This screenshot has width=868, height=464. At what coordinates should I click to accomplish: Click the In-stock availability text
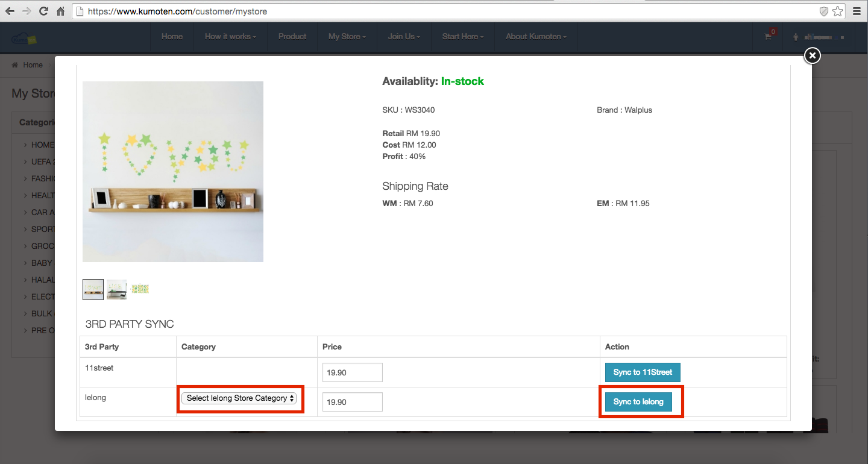click(x=462, y=81)
